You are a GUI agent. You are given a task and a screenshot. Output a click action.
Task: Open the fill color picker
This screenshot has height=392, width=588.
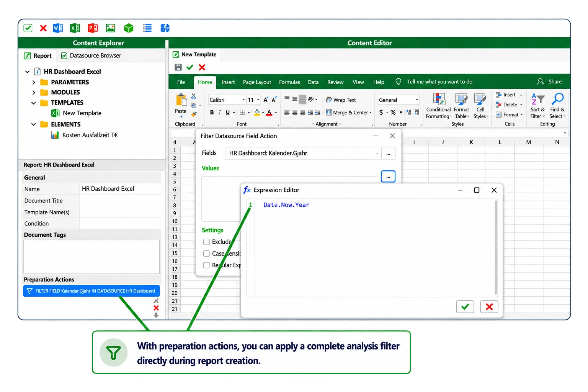click(x=263, y=113)
